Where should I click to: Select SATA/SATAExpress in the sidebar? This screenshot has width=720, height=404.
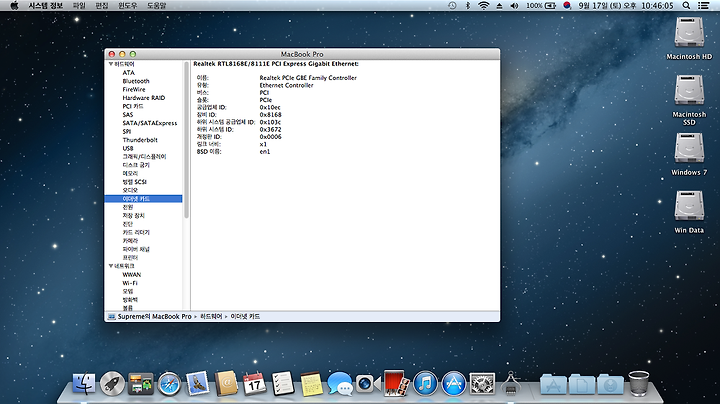pos(150,123)
